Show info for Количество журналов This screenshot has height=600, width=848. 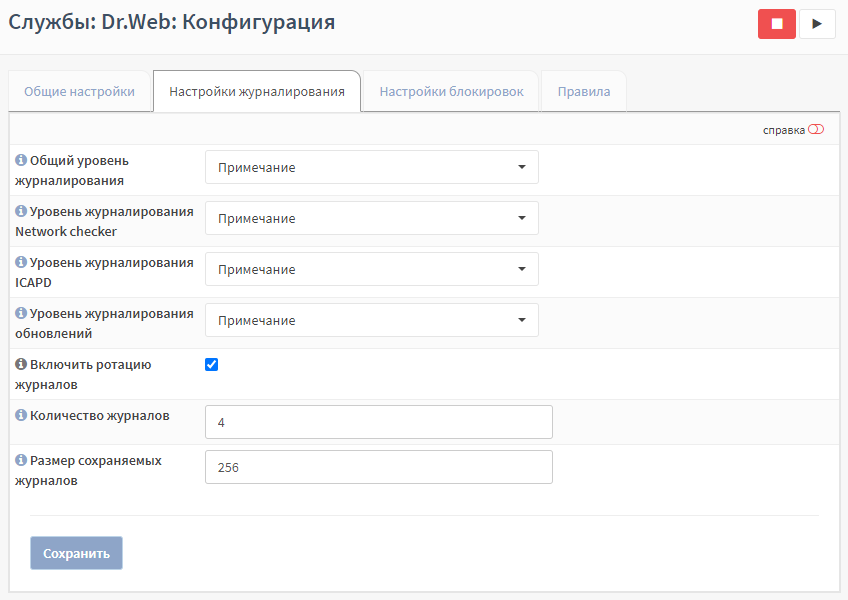(21, 415)
